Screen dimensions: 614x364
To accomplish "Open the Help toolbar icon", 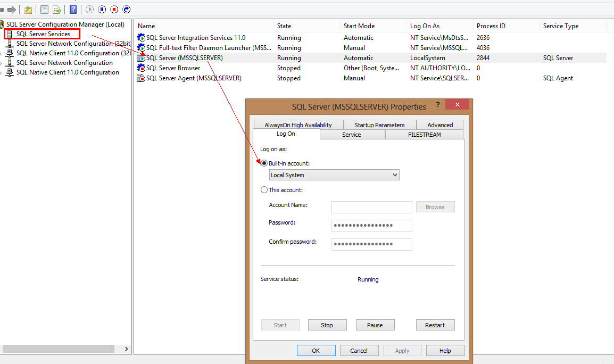I will click(x=73, y=10).
